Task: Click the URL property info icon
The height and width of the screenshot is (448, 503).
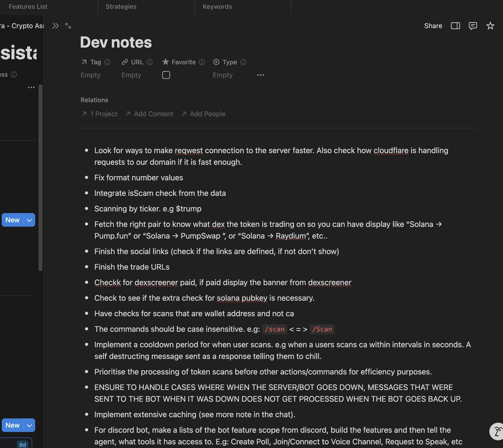Action: click(150, 62)
